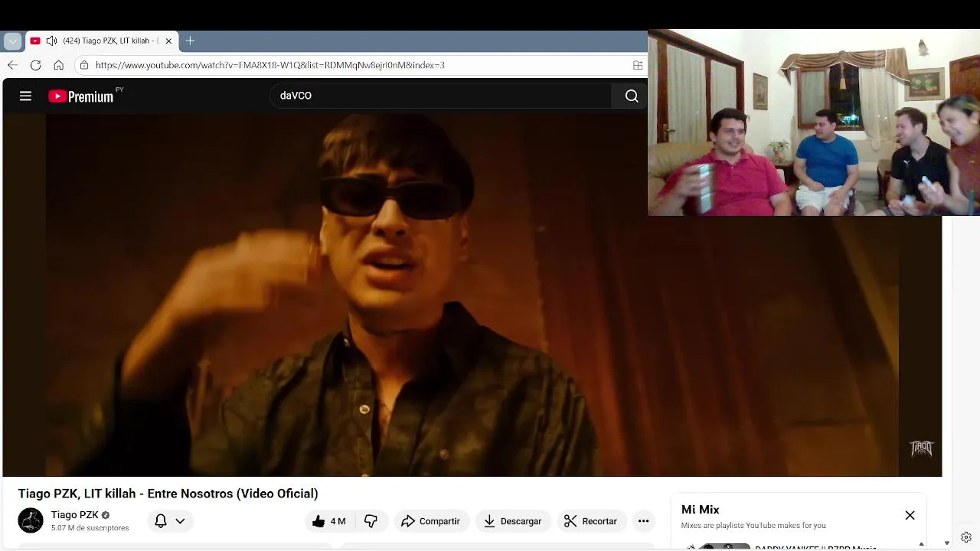Viewport: 980px width, 551px height.
Task: View site info lock icon in address bar
Action: tap(84, 65)
